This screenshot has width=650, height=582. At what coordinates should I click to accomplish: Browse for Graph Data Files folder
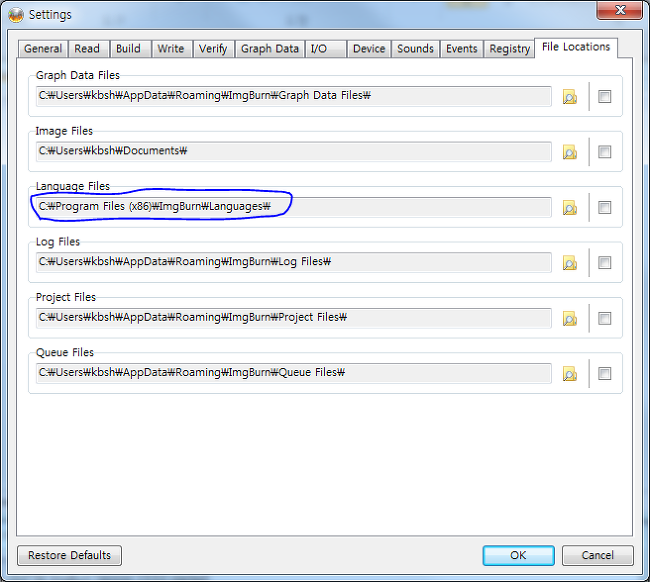click(x=570, y=97)
